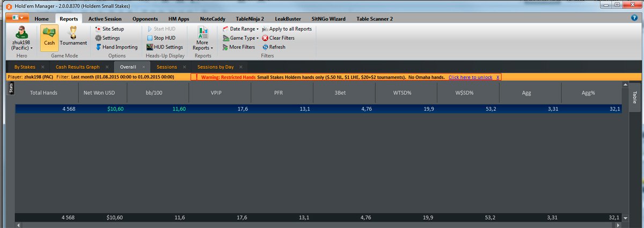Close the Sessions tab
Screen dimensions: 644x228
(184, 67)
